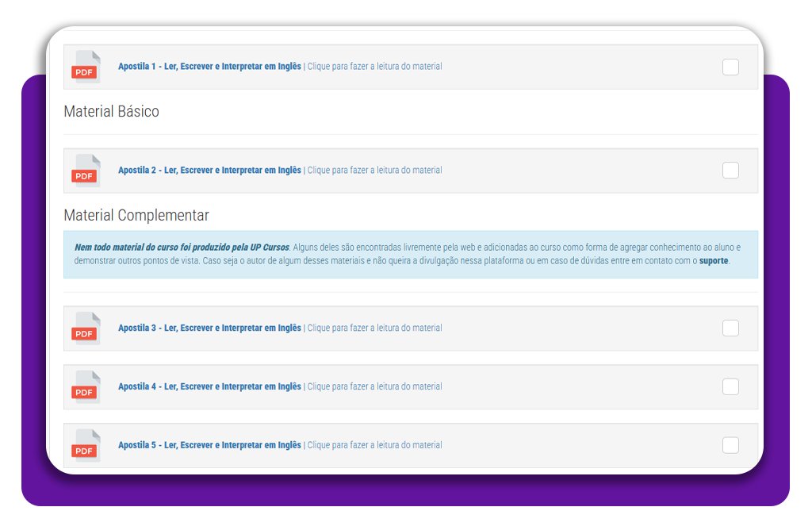Check the checkbox for Apostila 1

coord(730,67)
